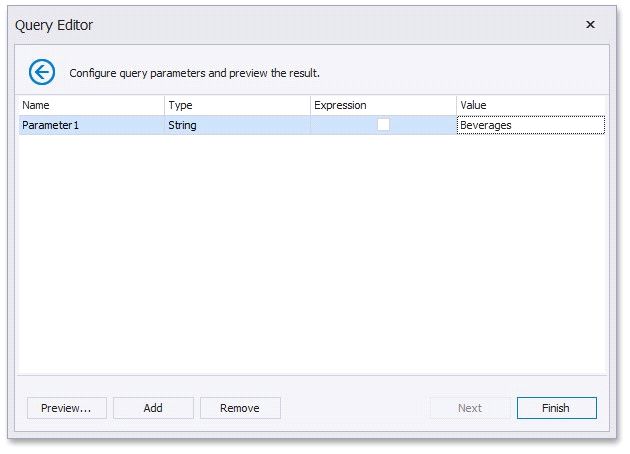Click divider between Expression and Value headers
The image size is (630, 454).
click(456, 105)
